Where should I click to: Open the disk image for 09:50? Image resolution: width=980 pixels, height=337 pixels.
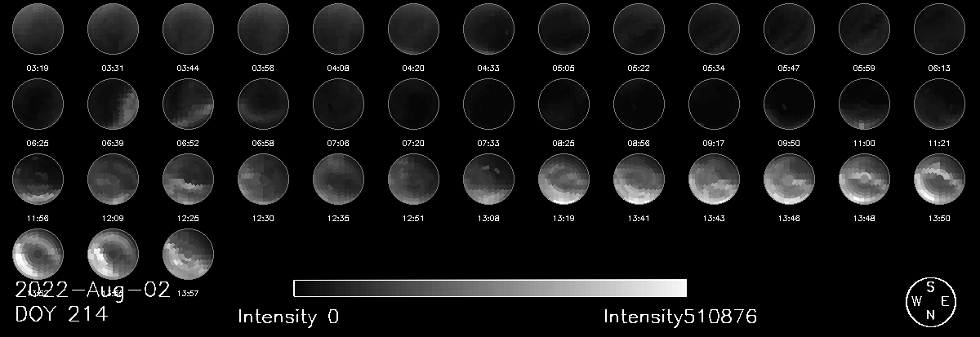[x=789, y=104]
